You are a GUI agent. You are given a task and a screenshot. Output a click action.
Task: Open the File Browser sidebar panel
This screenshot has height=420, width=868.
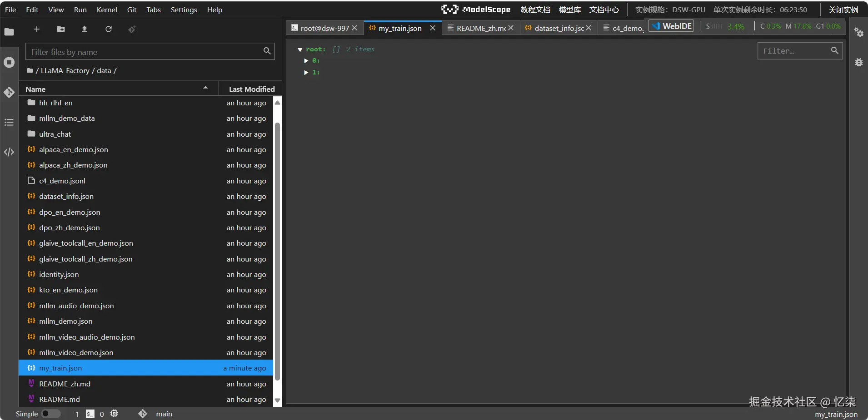click(9, 32)
